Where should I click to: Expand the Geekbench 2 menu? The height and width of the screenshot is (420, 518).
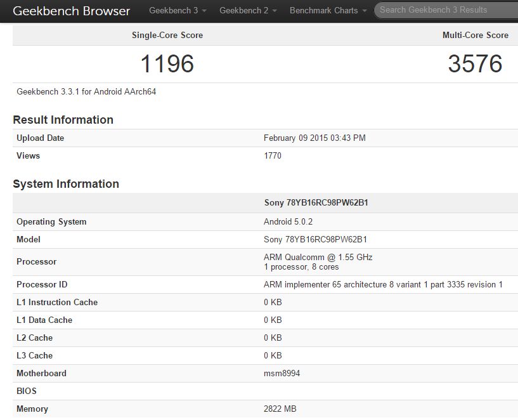[248, 11]
